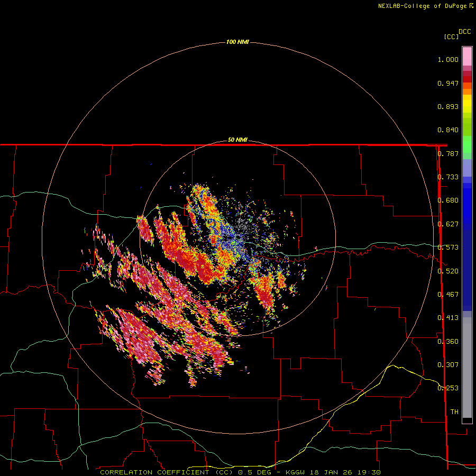This screenshot has width=476, height=476.
Task: Click the 100 NMI range ring label
Action: pyautogui.click(x=237, y=42)
